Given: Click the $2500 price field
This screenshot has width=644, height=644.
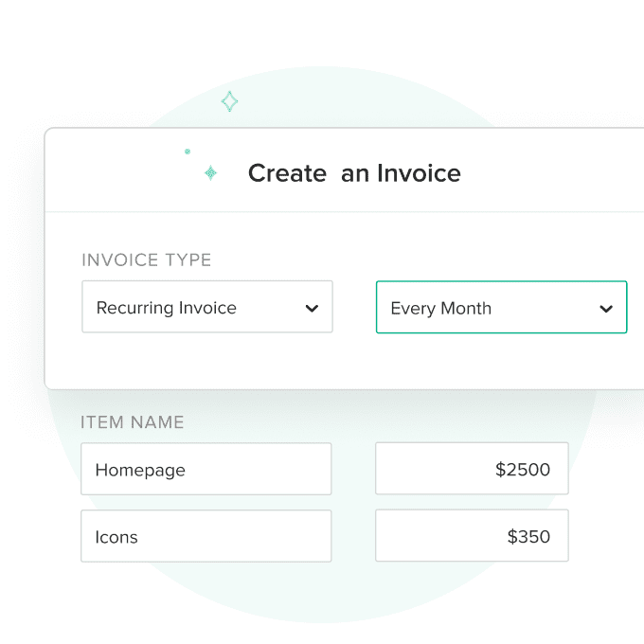Looking at the screenshot, I should [x=472, y=469].
